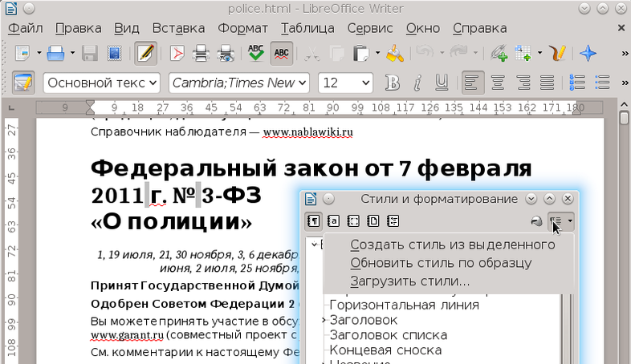Click the Hyperlink icon
631x364 pixels.
click(499, 53)
